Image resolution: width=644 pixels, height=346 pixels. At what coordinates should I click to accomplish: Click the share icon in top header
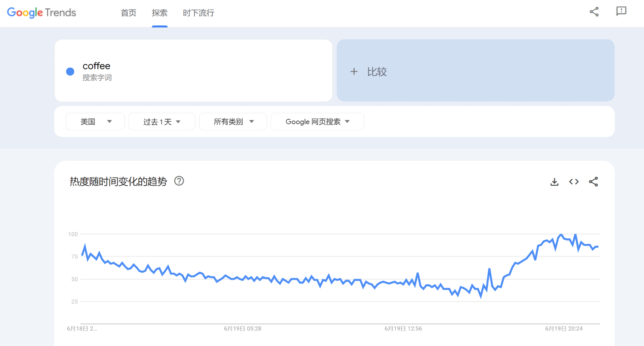pyautogui.click(x=594, y=12)
